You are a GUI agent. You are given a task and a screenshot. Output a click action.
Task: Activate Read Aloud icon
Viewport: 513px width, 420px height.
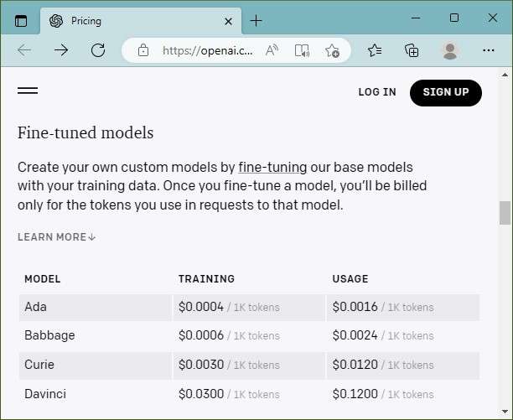(x=272, y=50)
